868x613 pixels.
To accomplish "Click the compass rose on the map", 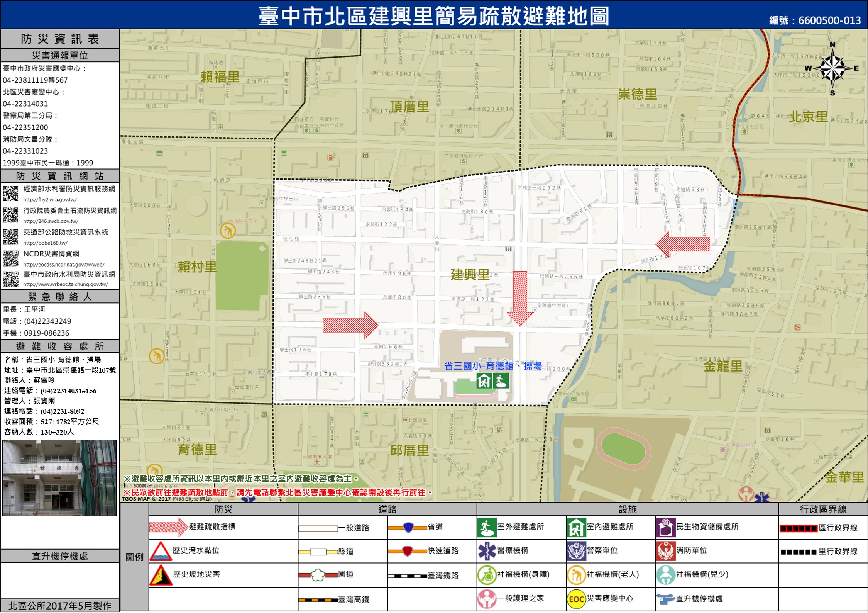I will (833, 69).
